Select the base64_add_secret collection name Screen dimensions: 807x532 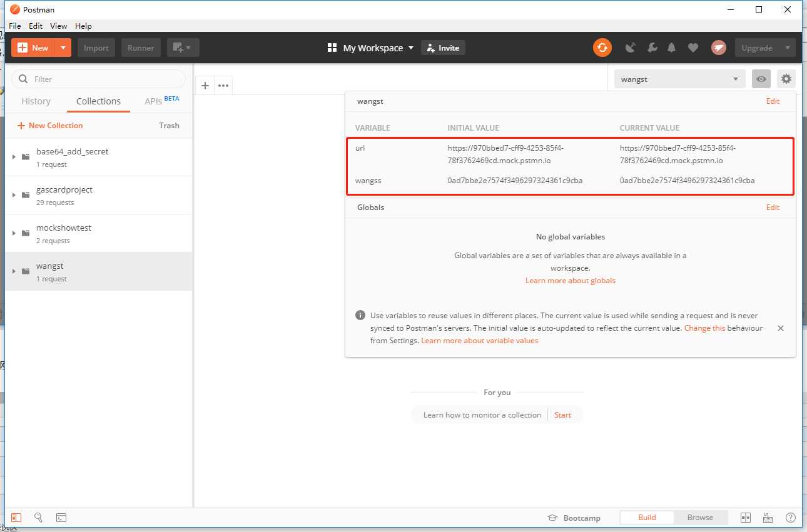click(x=73, y=152)
